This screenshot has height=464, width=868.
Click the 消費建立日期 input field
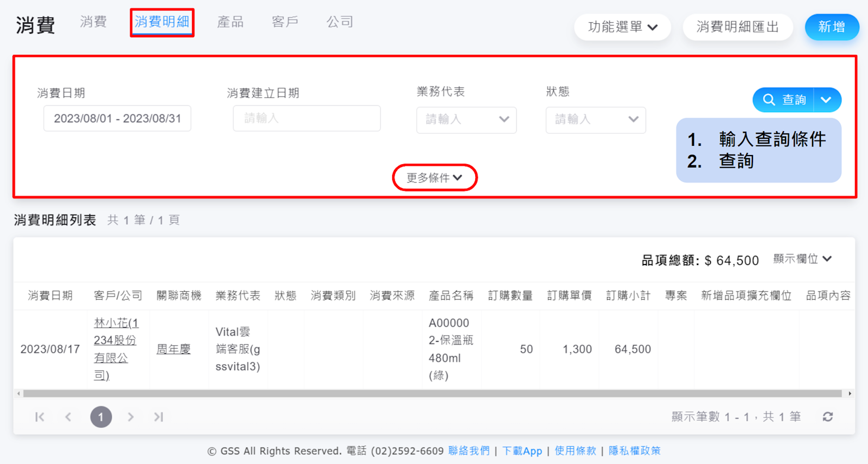[307, 119]
